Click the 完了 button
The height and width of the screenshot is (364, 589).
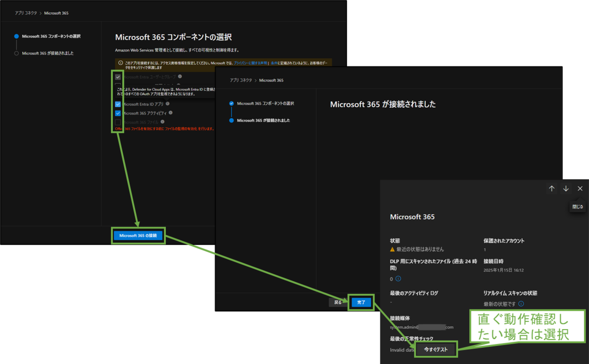(x=361, y=303)
